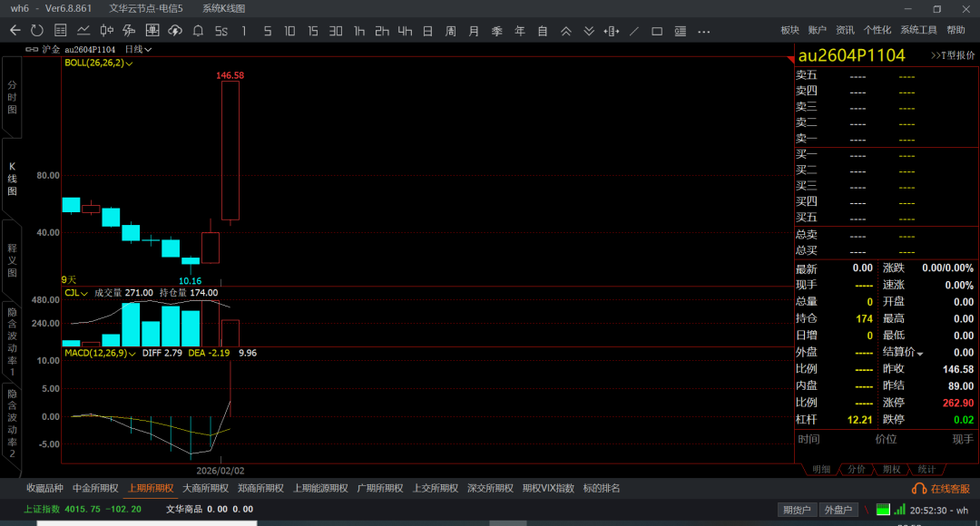This screenshot has height=526, width=980.
Task: Click 在线客服 support link
Action: tap(941, 489)
